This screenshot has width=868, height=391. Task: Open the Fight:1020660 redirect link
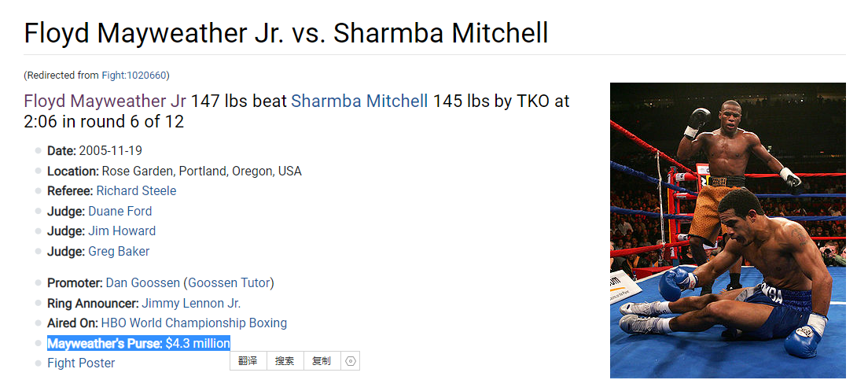134,76
